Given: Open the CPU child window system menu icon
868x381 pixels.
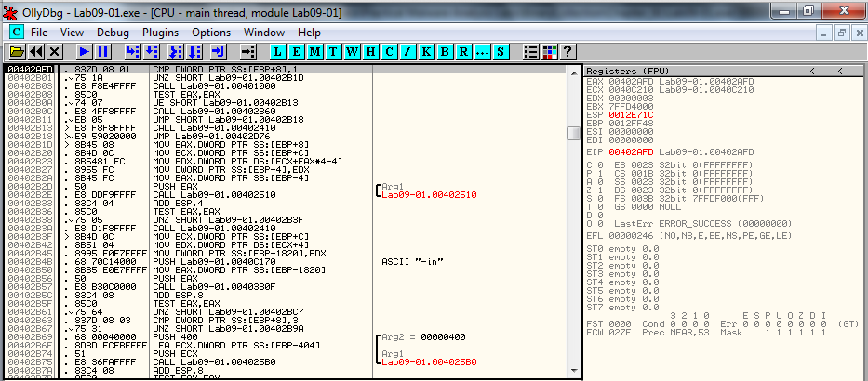Looking at the screenshot, I should (x=17, y=33).
